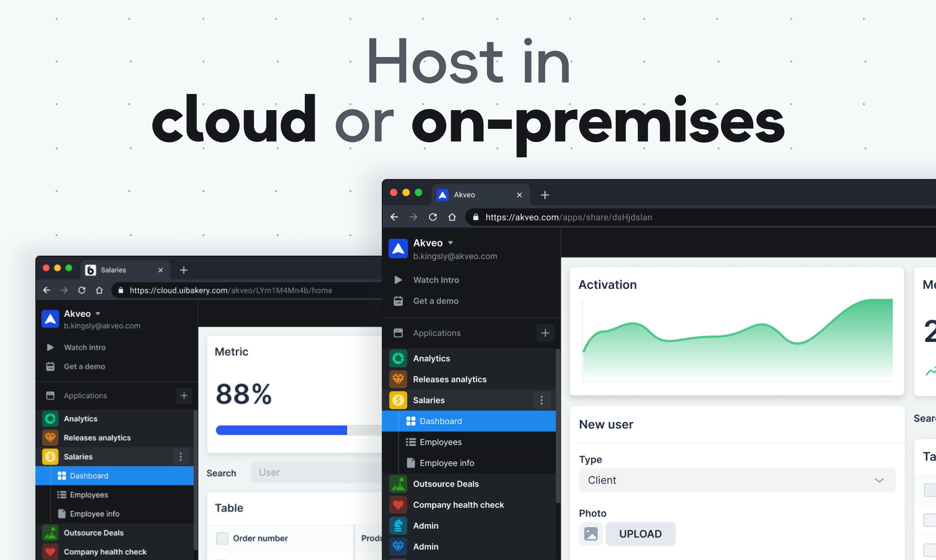The height and width of the screenshot is (560, 936).
Task: Click the Salaries window address bar URL
Action: [231, 290]
